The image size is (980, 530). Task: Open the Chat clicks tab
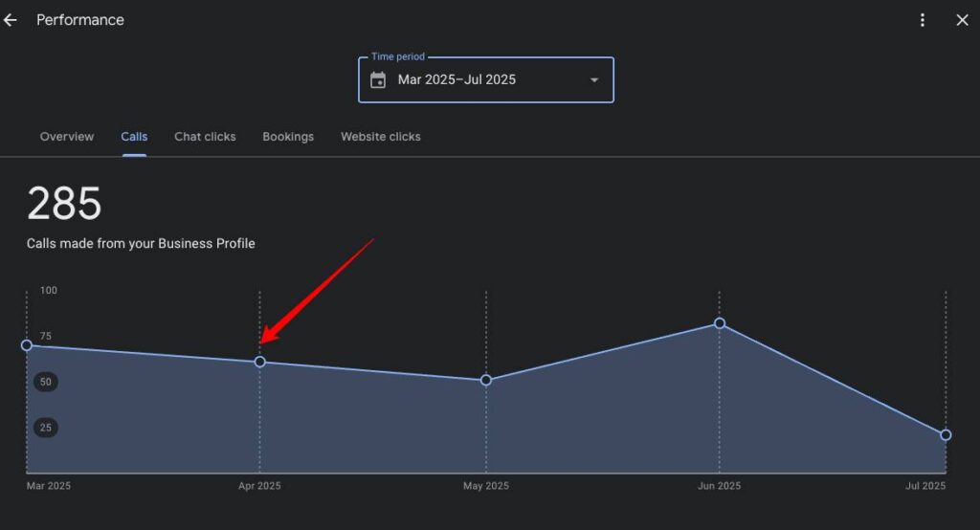coord(205,137)
